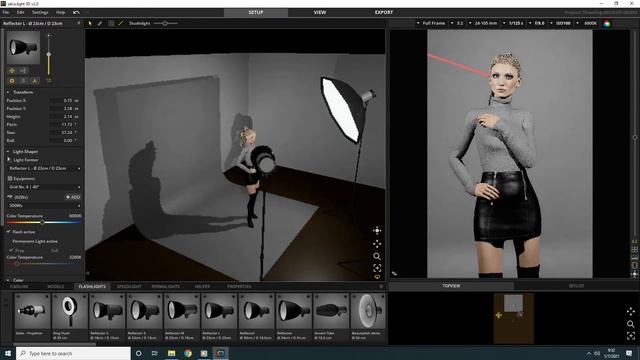Image resolution: width=640 pixels, height=360 pixels.
Task: Switch to the EXPORT tab
Action: pyautogui.click(x=384, y=13)
